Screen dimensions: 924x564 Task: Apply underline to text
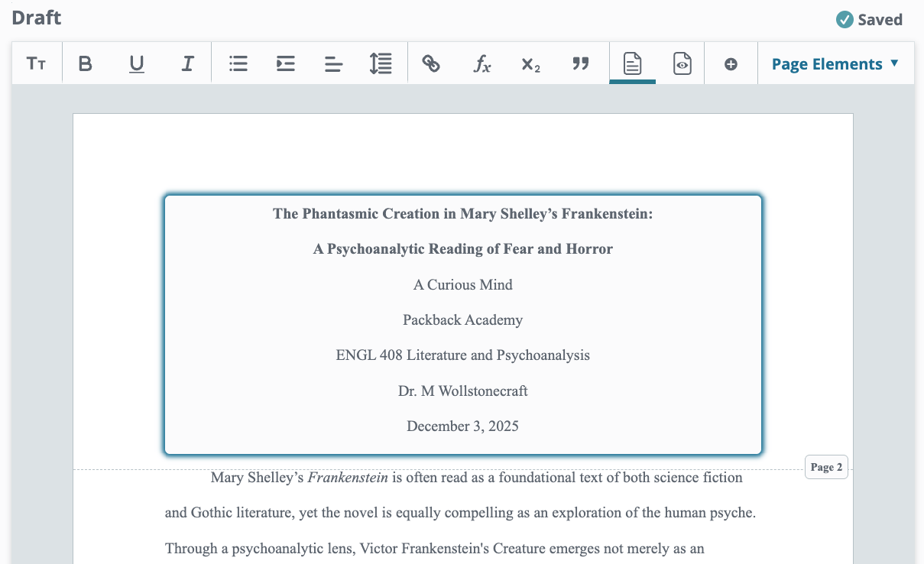coord(136,63)
